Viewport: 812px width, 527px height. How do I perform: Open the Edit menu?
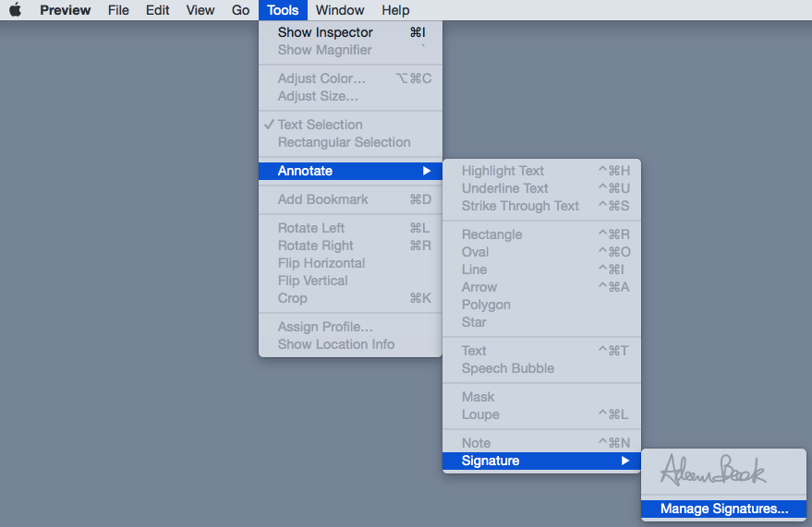(157, 10)
